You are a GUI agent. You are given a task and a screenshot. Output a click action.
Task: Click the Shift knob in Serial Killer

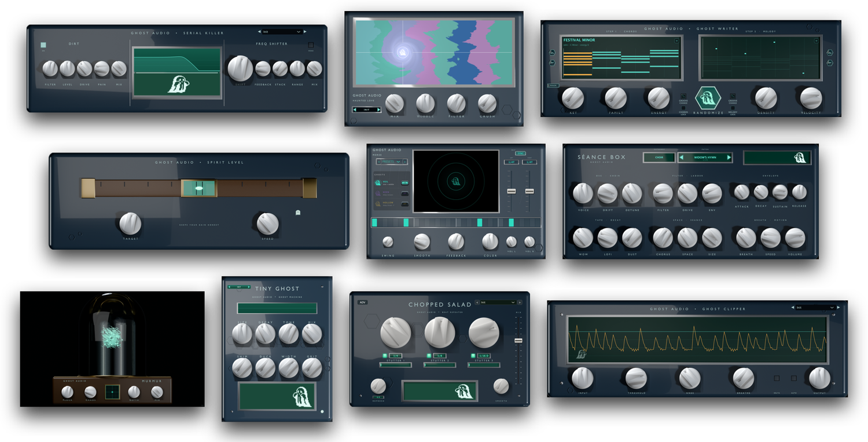click(240, 68)
